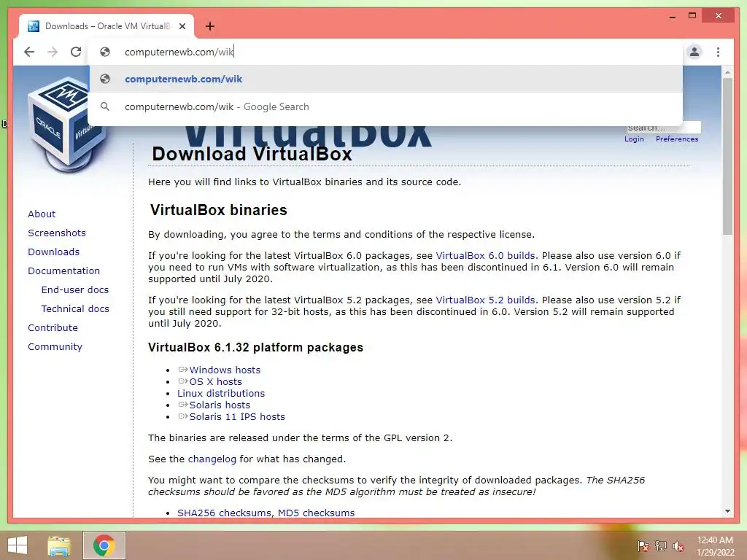This screenshot has width=747, height=560.
Task: Download the Solaris 11 IPS hosts package
Action: pos(237,416)
